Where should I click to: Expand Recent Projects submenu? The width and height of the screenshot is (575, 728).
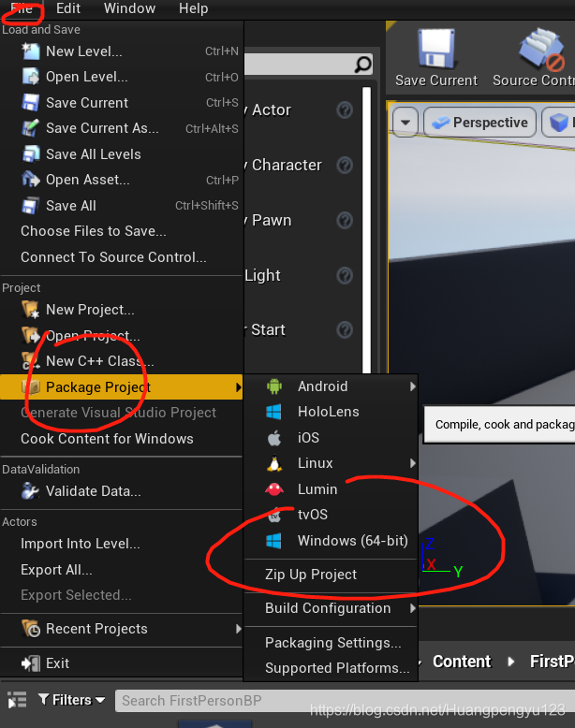pos(238,629)
